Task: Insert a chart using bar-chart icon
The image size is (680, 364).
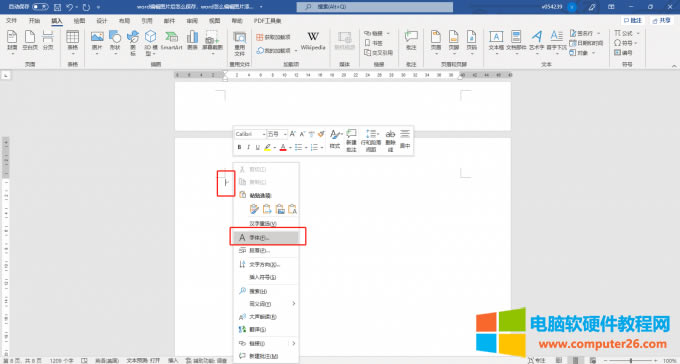Action: (x=192, y=40)
